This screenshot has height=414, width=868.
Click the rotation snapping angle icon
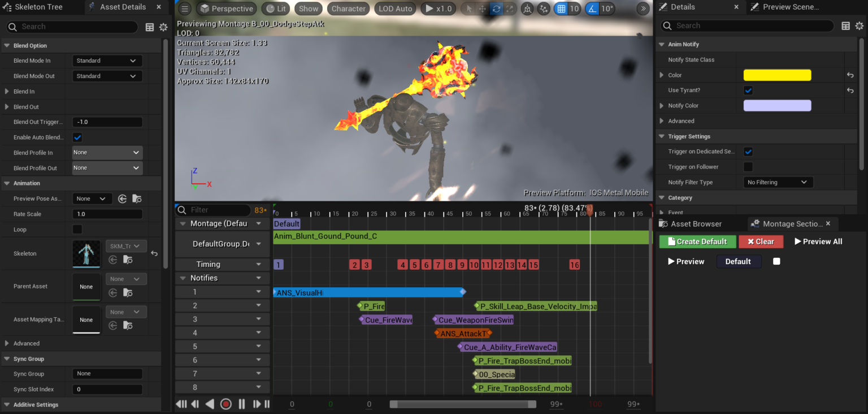pyautogui.click(x=592, y=8)
